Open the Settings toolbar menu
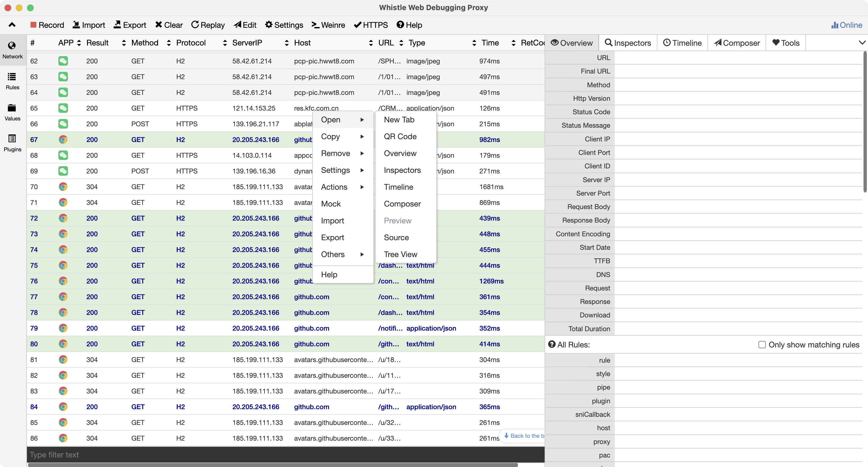 coord(284,25)
